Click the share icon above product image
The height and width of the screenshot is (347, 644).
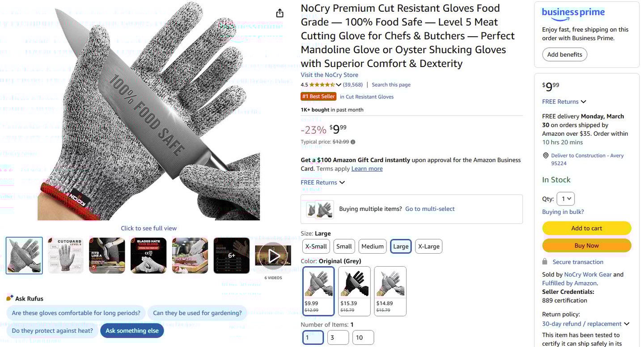pos(280,13)
